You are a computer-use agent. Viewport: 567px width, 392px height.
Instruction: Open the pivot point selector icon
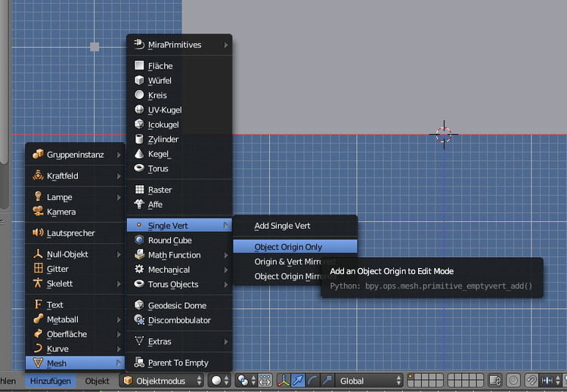point(244,381)
